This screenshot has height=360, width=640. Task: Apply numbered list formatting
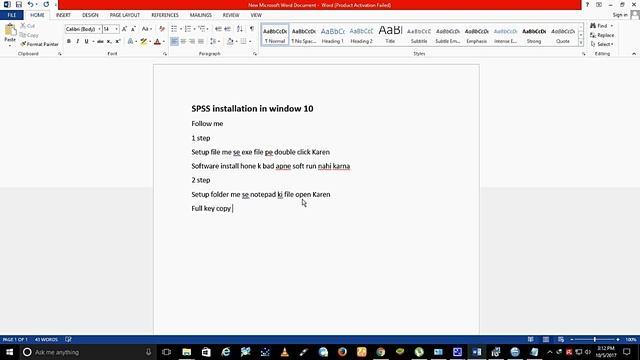(188, 29)
